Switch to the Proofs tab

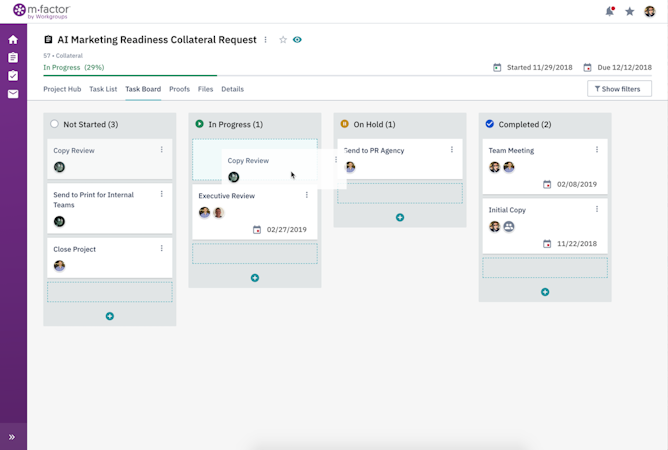click(x=179, y=89)
